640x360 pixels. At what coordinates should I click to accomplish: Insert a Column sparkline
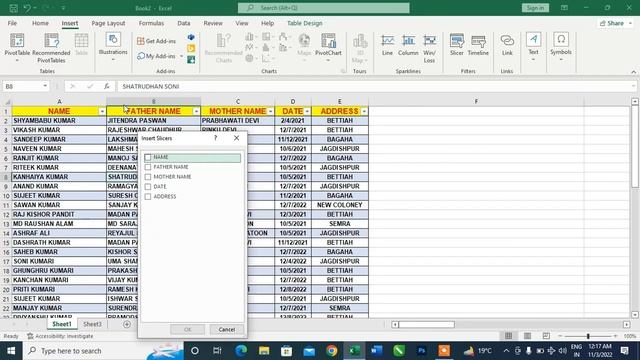tap(408, 46)
